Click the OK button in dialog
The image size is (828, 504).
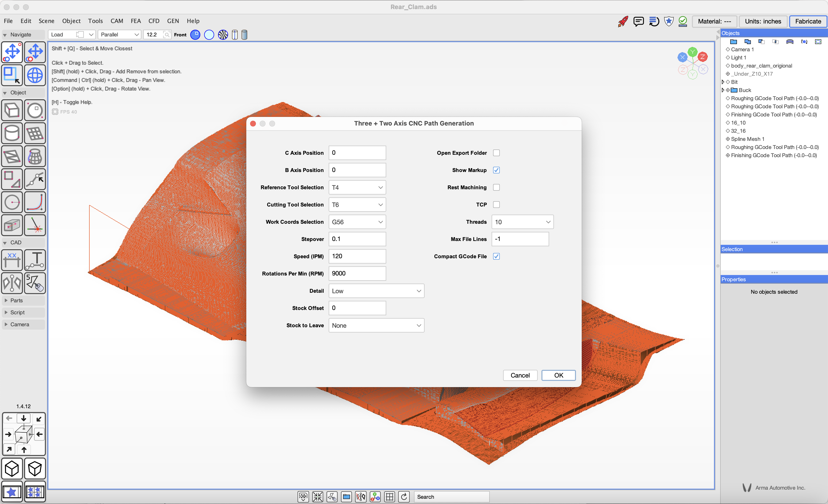558,375
